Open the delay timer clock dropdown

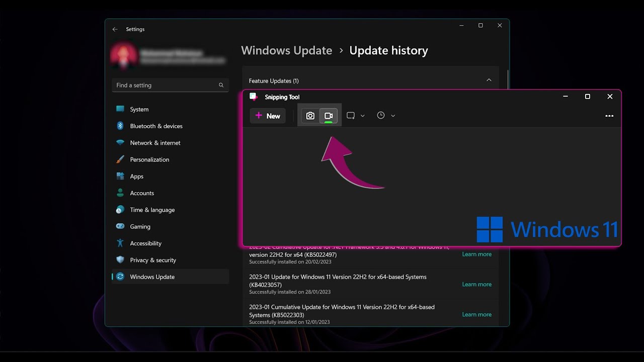[386, 116]
